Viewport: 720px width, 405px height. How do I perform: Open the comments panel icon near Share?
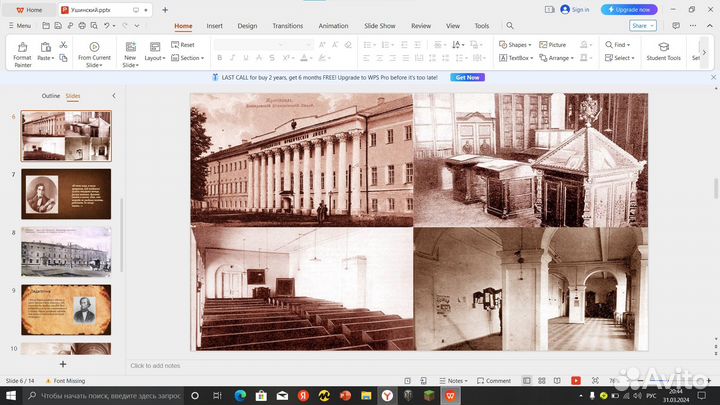point(676,26)
